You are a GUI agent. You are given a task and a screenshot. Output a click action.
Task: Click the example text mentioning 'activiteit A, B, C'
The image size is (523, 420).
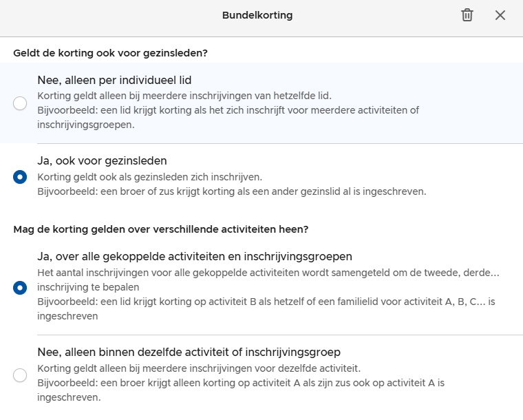(x=266, y=302)
